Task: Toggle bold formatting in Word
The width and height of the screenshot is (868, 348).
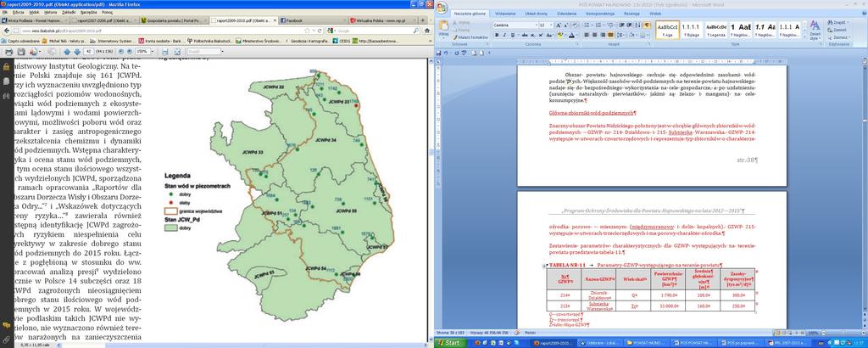Action: tap(497, 35)
